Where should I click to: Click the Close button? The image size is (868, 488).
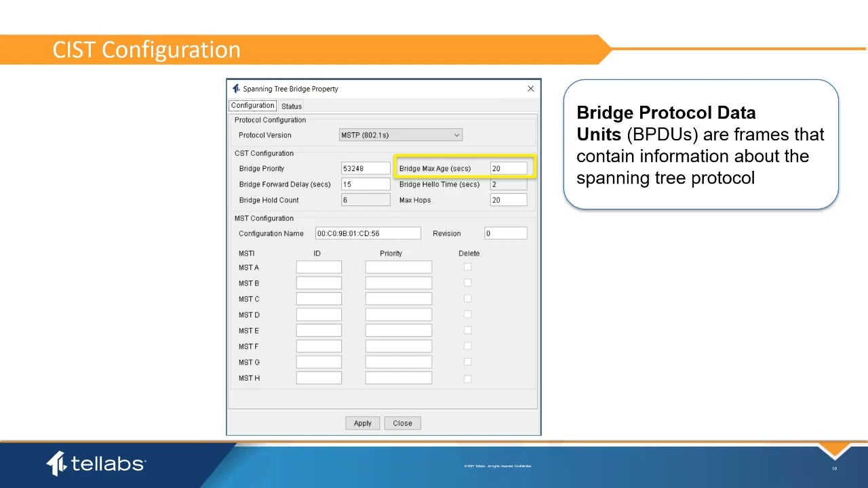pos(402,423)
